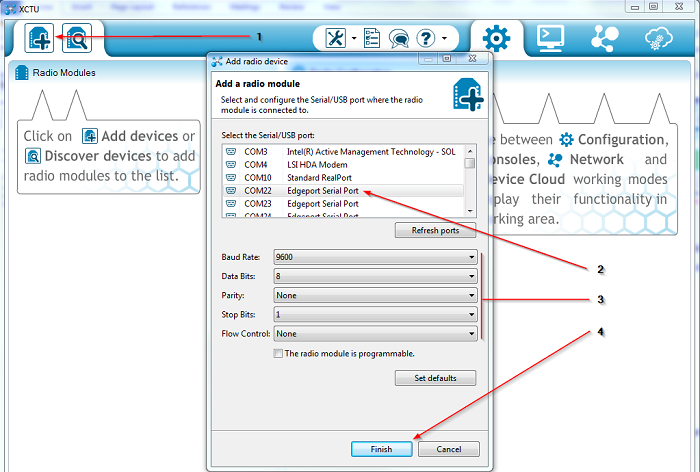
Task: Click the Help question mark icon
Action: 425,38
